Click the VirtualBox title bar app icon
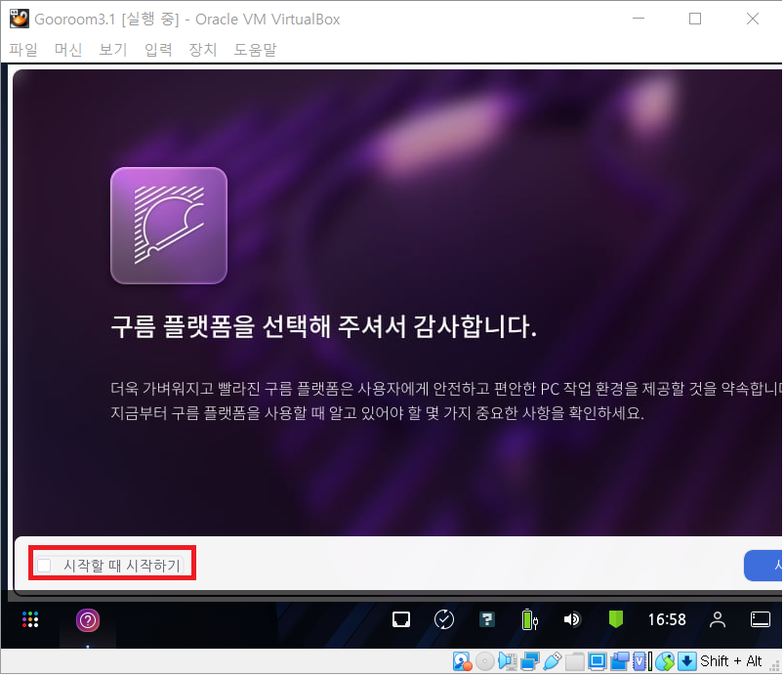784x676 pixels. coord(19,19)
